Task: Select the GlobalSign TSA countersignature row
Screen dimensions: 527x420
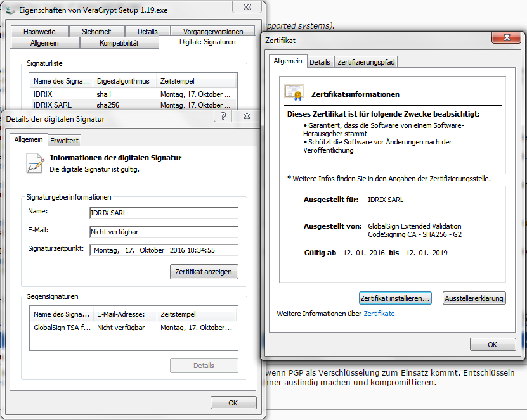Action: tap(133, 328)
